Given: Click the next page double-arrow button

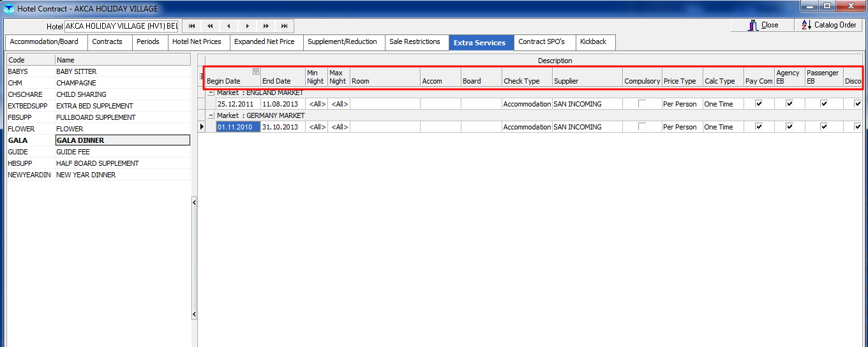Looking at the screenshot, I should (x=266, y=26).
